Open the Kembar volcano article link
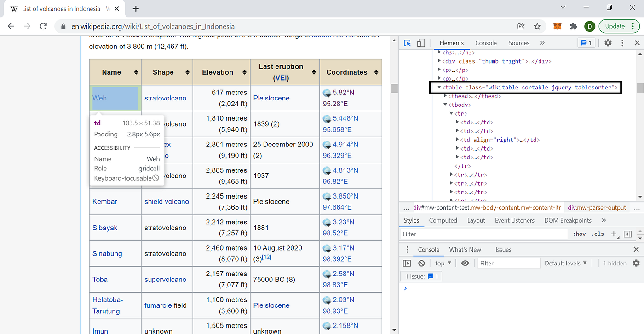This screenshot has width=644, height=334. point(104,201)
